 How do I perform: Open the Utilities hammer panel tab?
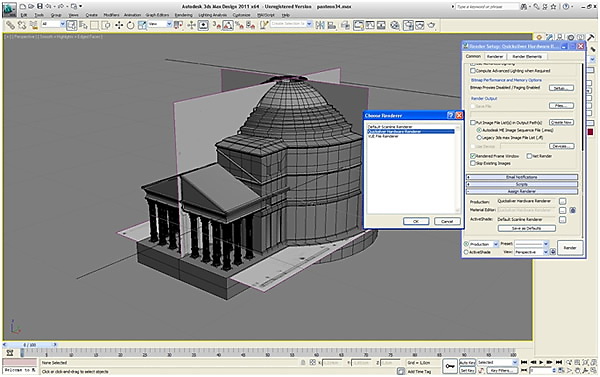(590, 38)
